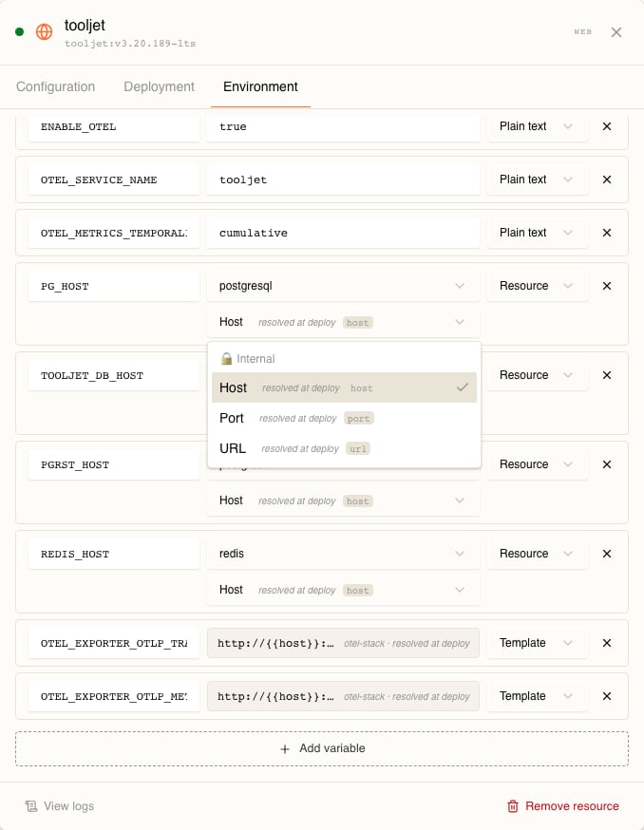Edit the OTEL_EXPORTER_OTLP_TRA template value
644x830 pixels.
point(343,643)
